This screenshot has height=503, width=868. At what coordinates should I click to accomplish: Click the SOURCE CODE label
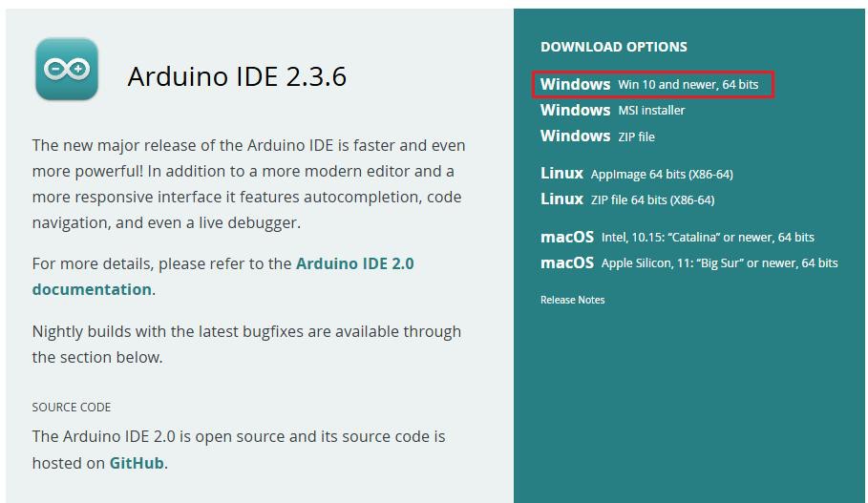(x=72, y=408)
